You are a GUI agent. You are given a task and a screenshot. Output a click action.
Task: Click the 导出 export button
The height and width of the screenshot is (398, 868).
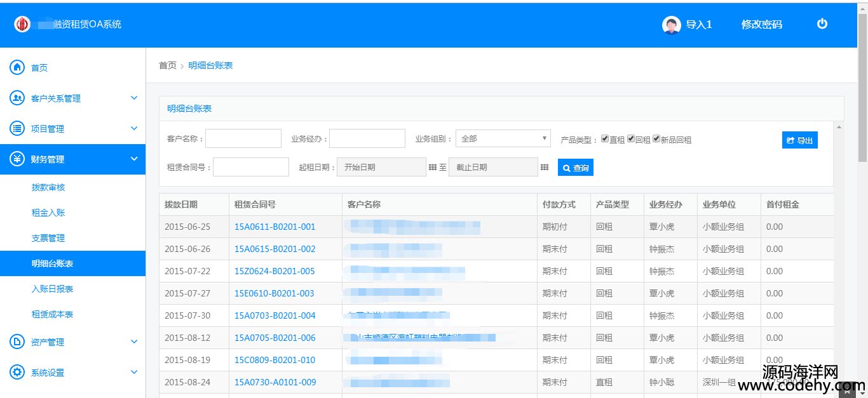coord(799,140)
